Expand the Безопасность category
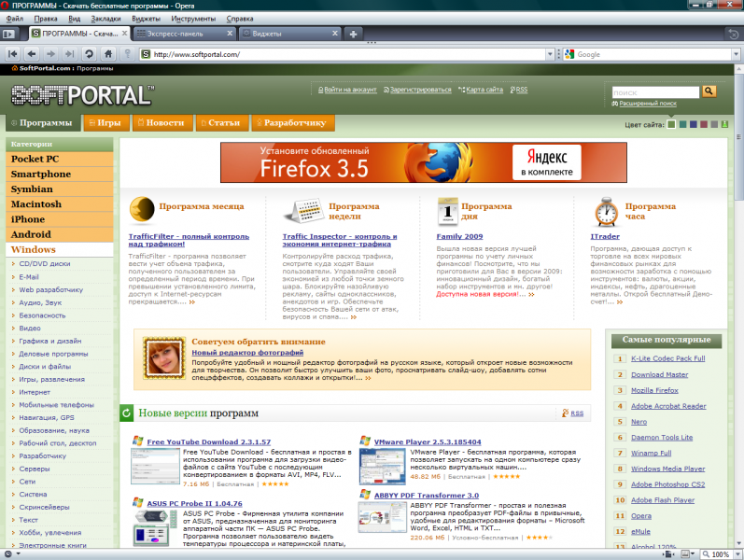This screenshot has height=560, width=744. coord(42,315)
